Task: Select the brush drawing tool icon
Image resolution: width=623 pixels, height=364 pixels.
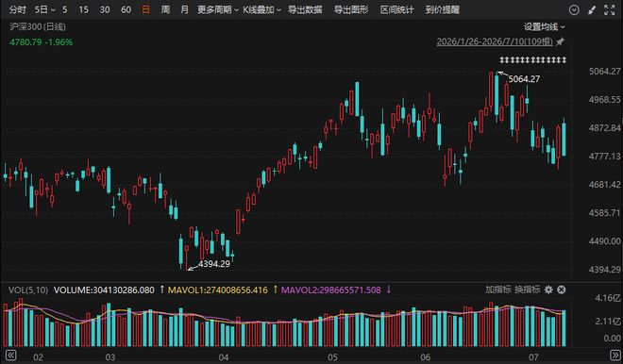Action: point(592,10)
